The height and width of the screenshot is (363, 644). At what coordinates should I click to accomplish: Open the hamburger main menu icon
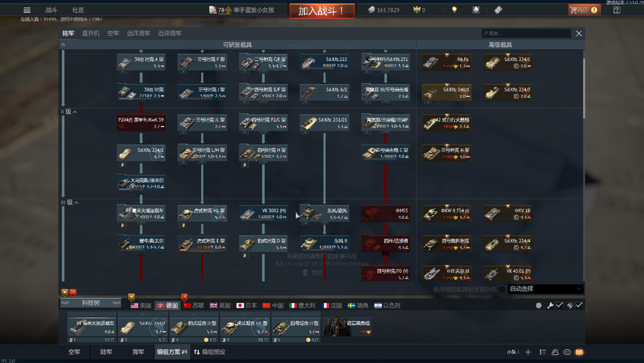tap(27, 10)
